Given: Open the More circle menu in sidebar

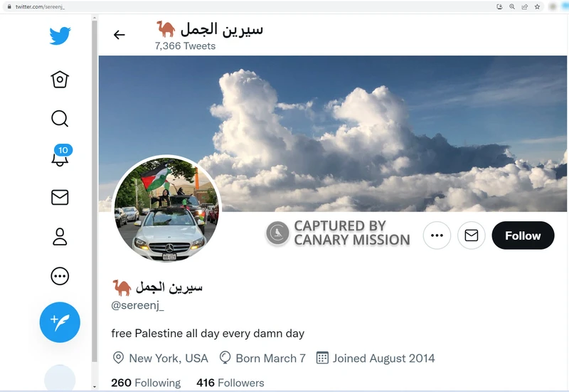Looking at the screenshot, I should click(60, 276).
